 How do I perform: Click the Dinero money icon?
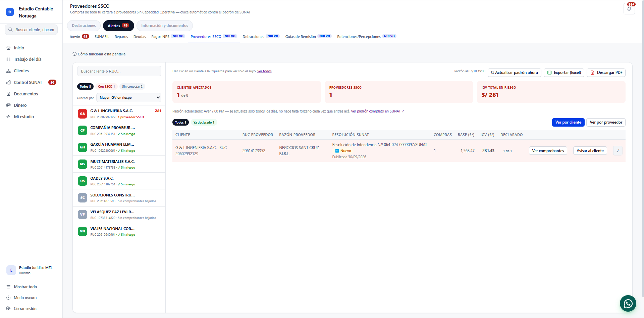coord(8,105)
